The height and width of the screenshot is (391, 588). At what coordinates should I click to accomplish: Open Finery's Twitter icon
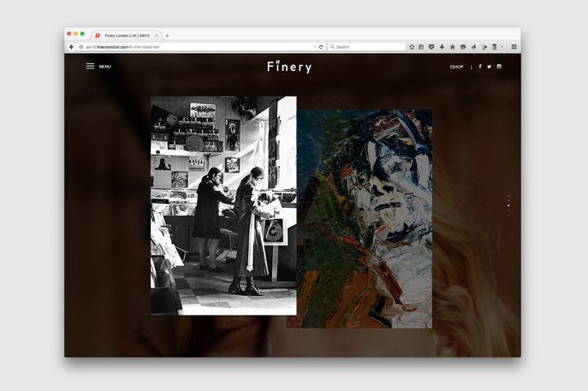(489, 67)
